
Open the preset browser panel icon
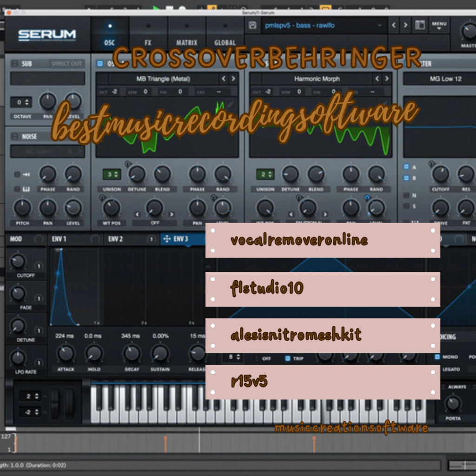[x=420, y=25]
